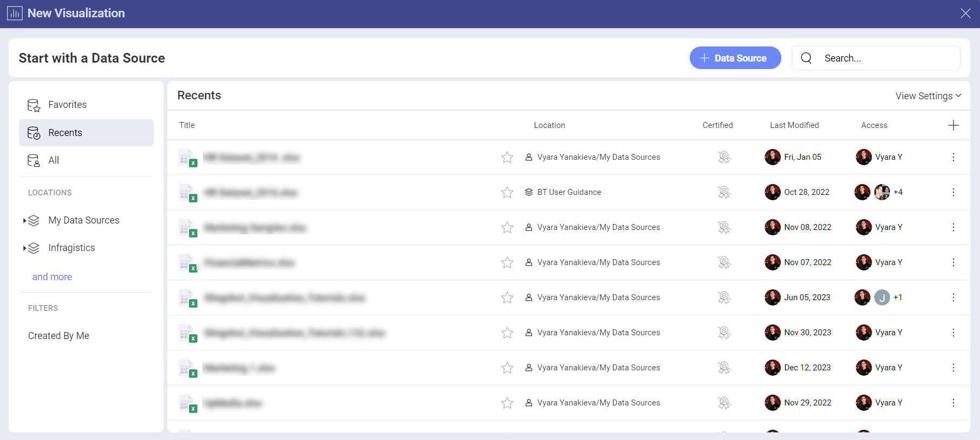Click the Jun 05, 2023 date
980x440 pixels.
[x=807, y=297]
